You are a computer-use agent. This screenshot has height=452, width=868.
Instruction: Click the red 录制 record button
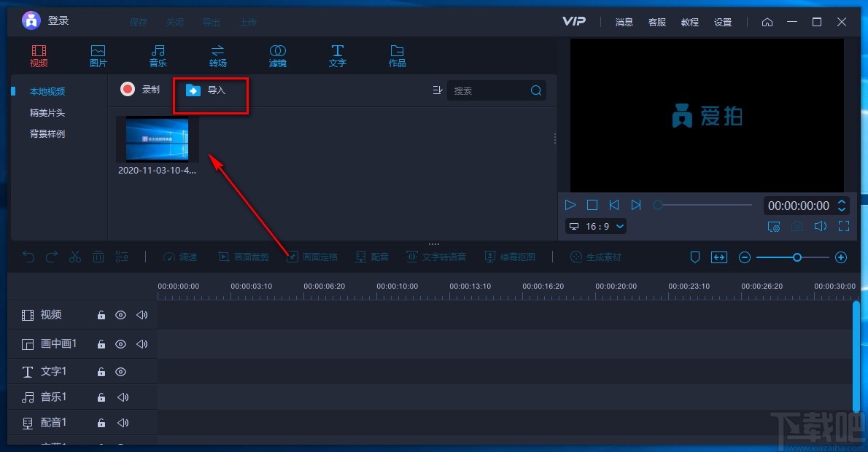[x=140, y=89]
